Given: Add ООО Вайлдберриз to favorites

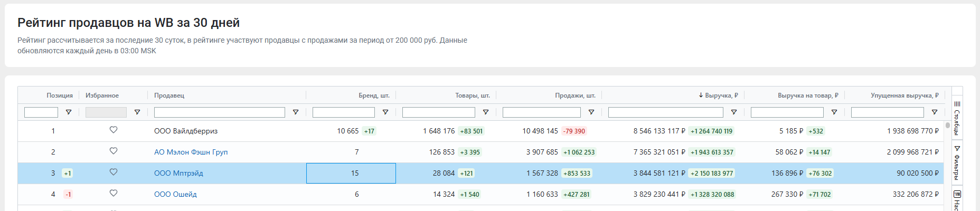Looking at the screenshot, I should 113,130.
